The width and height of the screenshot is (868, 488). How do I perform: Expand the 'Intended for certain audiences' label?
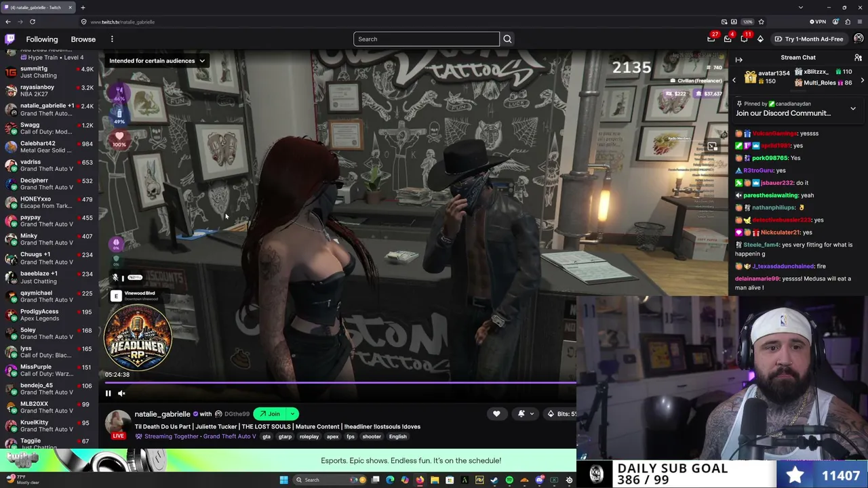click(157, 61)
